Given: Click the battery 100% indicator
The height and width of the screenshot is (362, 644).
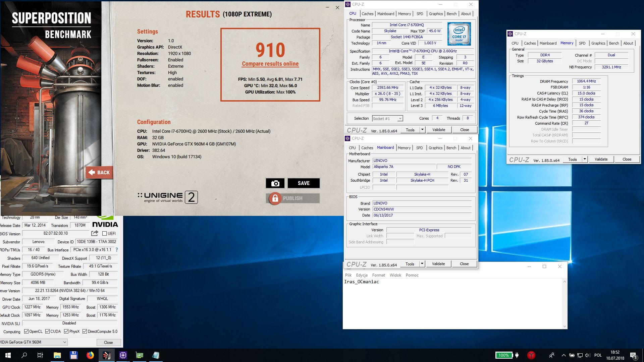Looking at the screenshot, I should (503, 355).
